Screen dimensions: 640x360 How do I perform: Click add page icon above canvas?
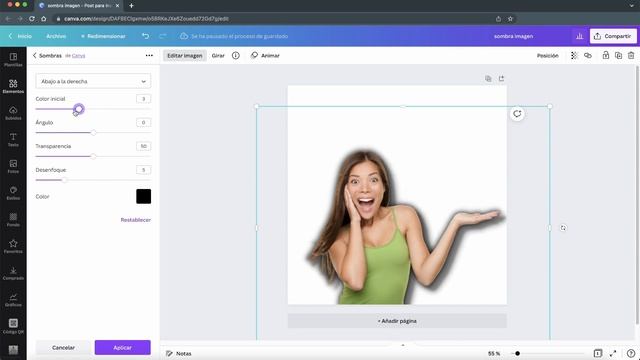(501, 78)
